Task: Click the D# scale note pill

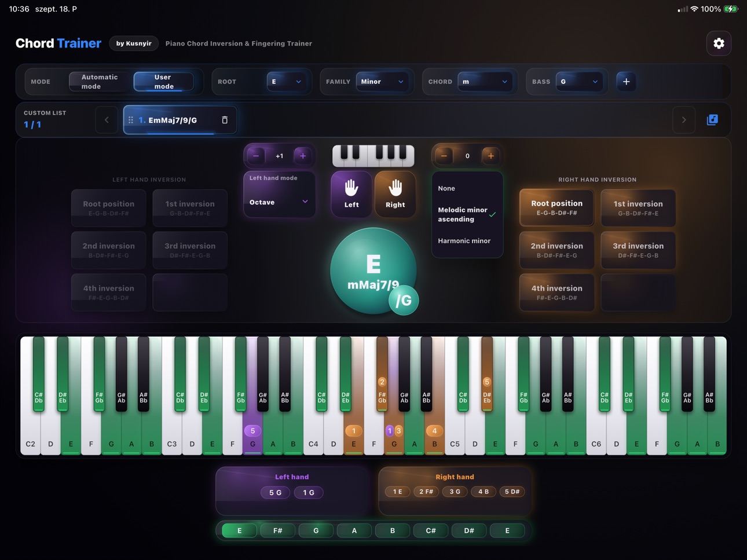Action: click(469, 530)
